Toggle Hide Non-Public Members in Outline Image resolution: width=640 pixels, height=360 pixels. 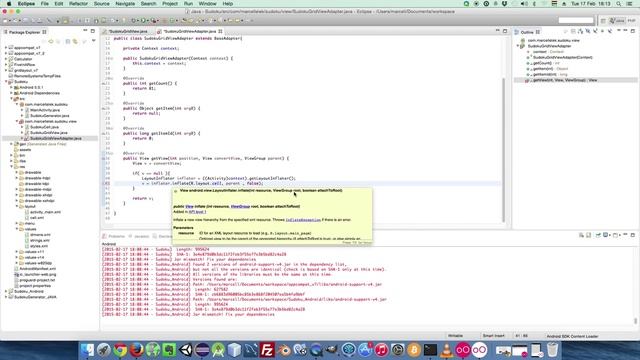[x=602, y=31]
